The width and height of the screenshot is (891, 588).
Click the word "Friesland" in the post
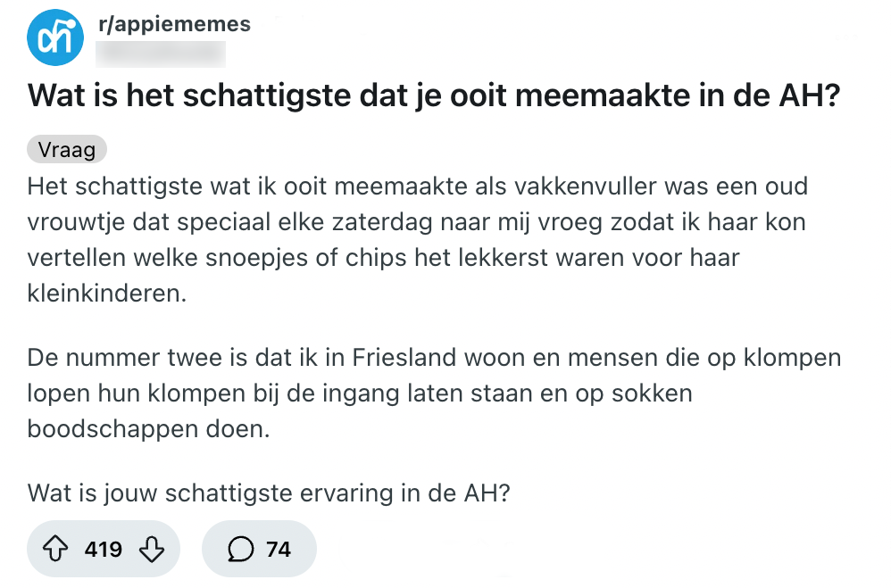tap(410, 360)
